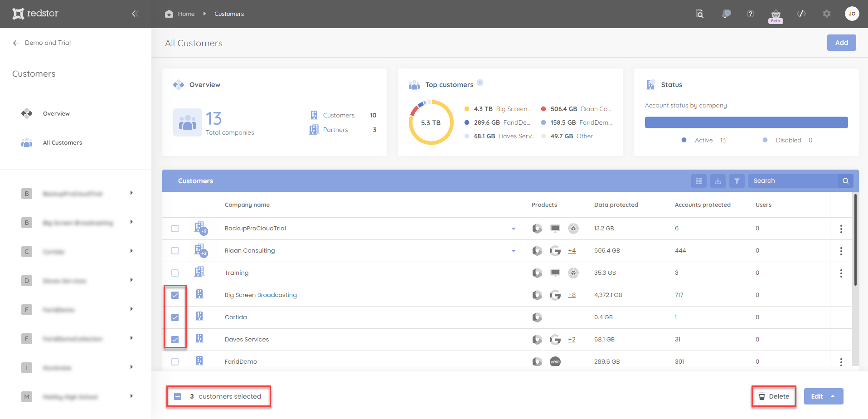The height and width of the screenshot is (419, 868).
Task: Select the FaridDemo checkbox
Action: click(175, 362)
